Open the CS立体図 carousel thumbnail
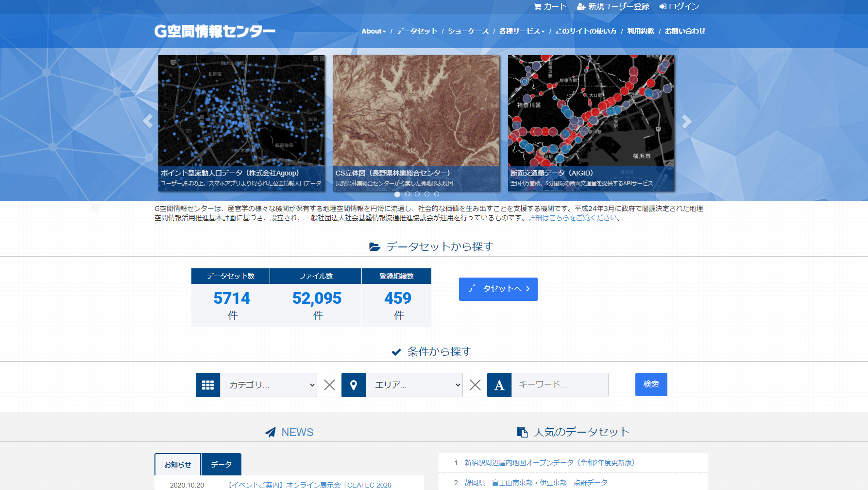 (416, 123)
